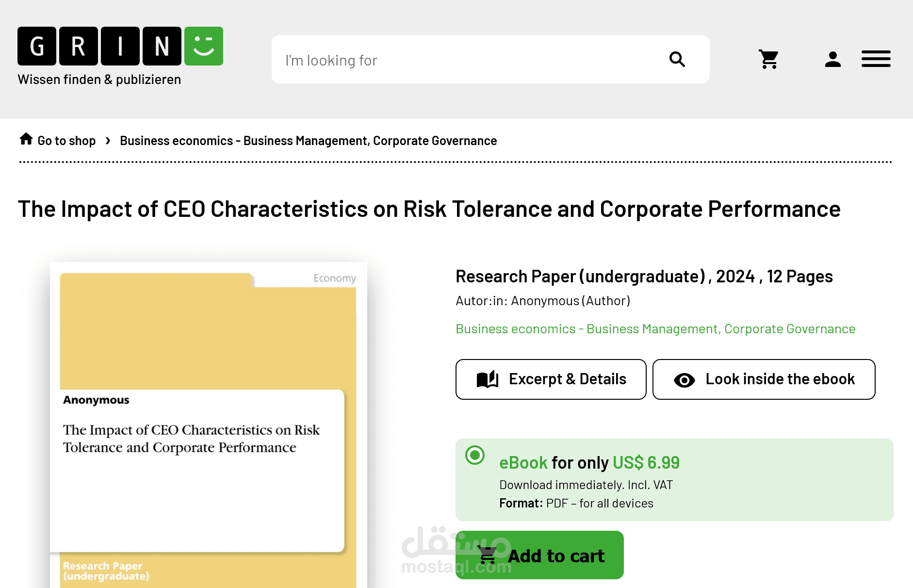
Task: Type in the "I'm looking for" search field
Action: click(466, 60)
